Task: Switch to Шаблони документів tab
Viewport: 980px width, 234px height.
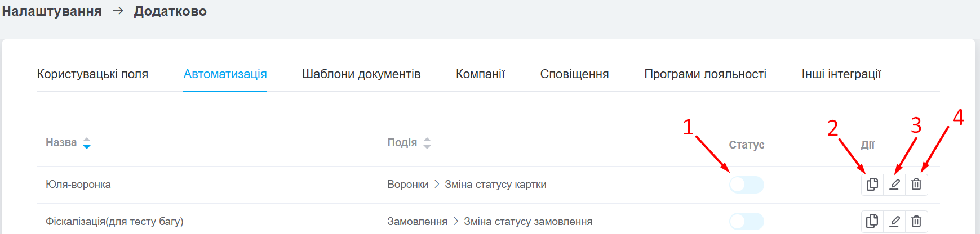Action: click(x=361, y=74)
